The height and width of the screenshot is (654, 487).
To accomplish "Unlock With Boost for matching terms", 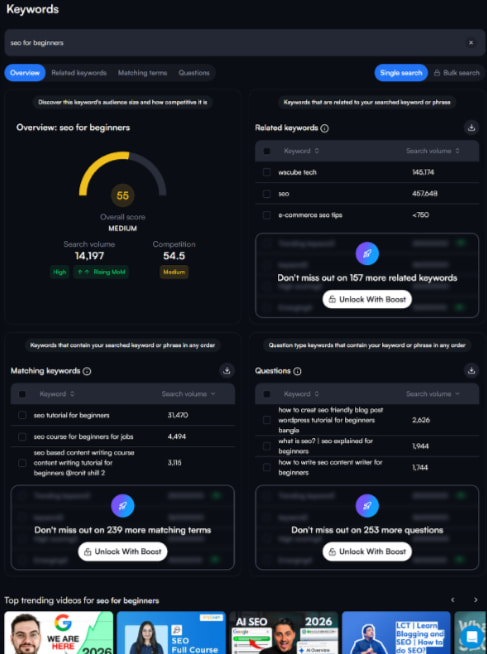I will [123, 551].
